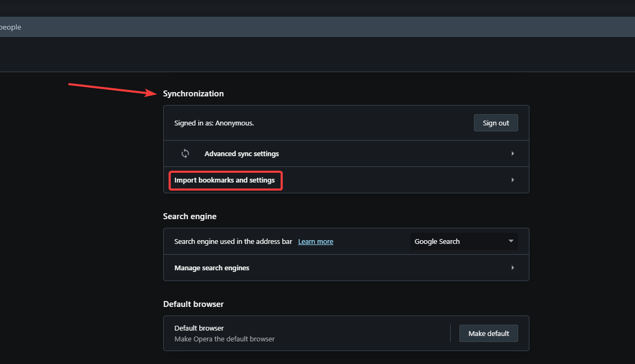Click the Synchronization section heading

pyautogui.click(x=193, y=94)
